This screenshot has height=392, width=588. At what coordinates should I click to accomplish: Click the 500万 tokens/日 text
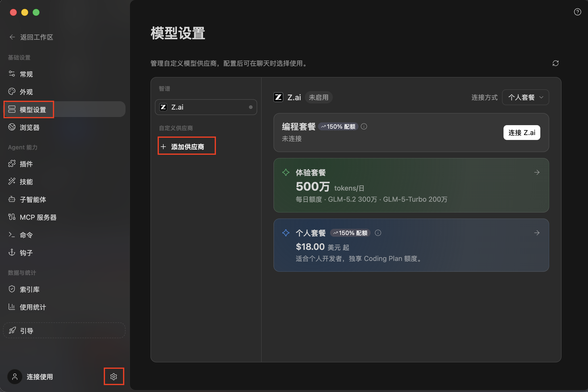[x=330, y=187]
